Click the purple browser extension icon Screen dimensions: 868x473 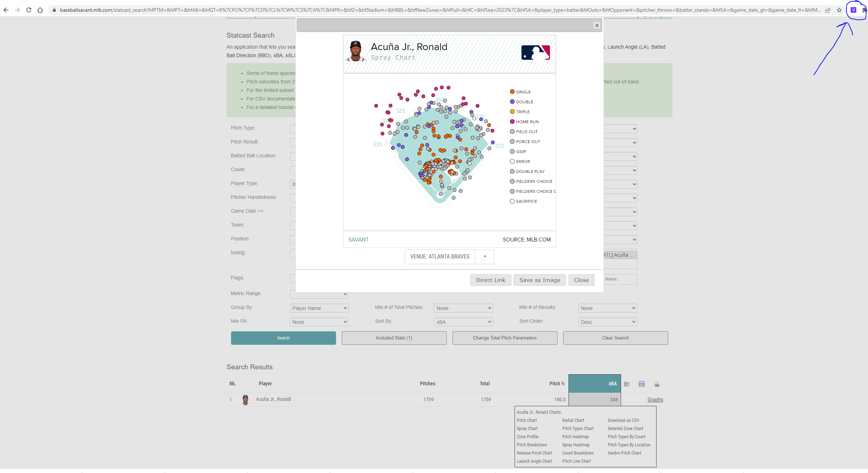[853, 10]
